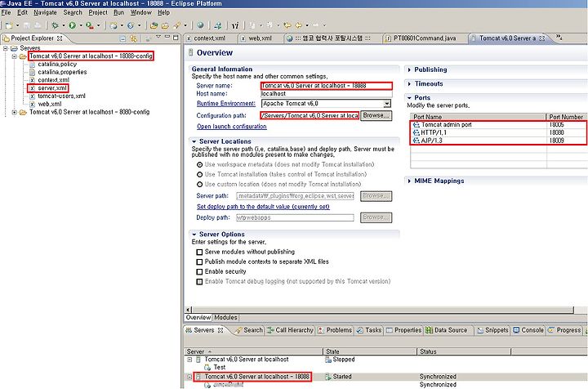588x389 pixels.
Task: Click New Server toolbar icon
Action: click(114, 25)
